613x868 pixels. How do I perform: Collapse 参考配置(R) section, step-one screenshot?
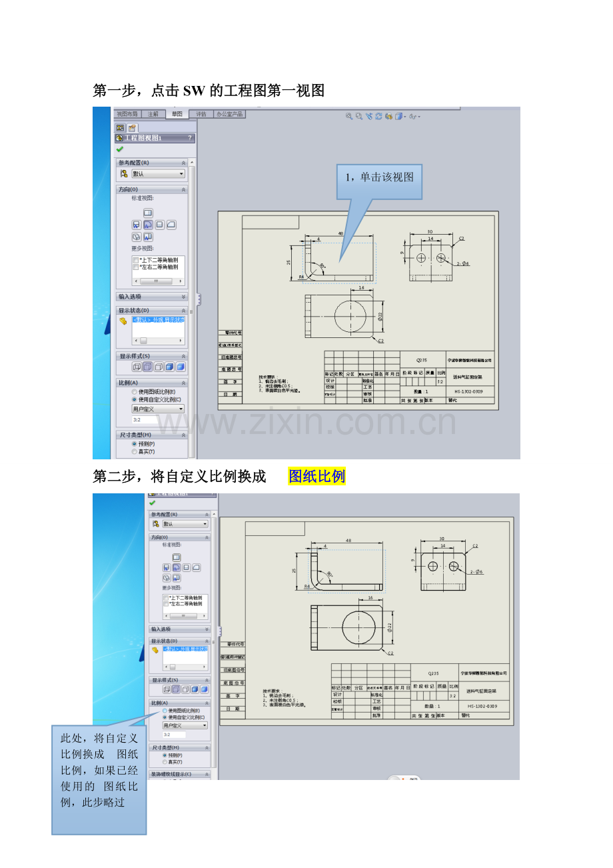tap(183, 163)
